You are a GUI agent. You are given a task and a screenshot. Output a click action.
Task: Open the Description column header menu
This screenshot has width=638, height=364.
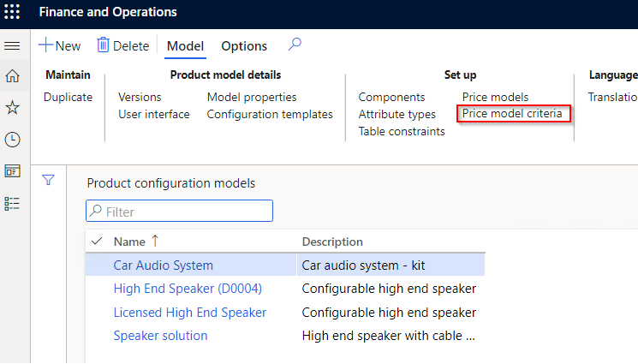[332, 242]
